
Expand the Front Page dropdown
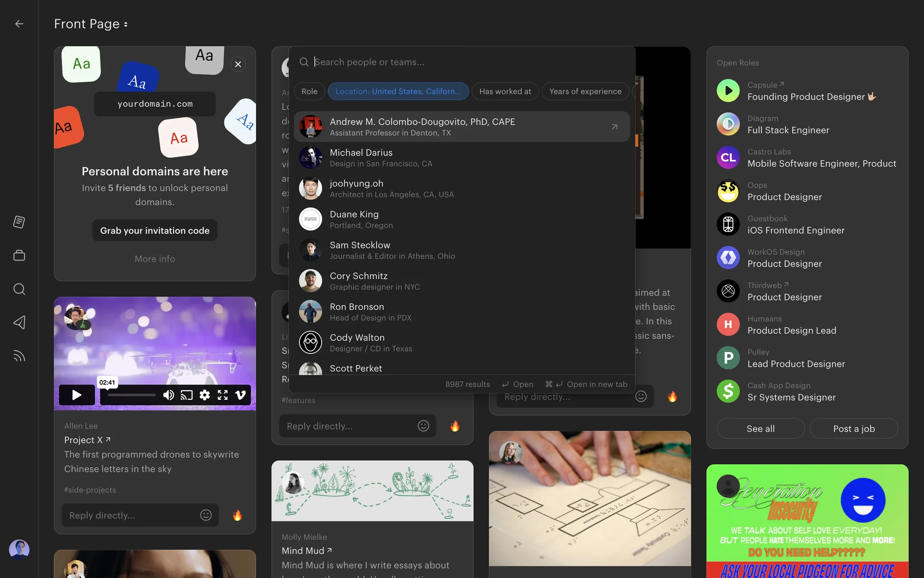[x=91, y=24]
